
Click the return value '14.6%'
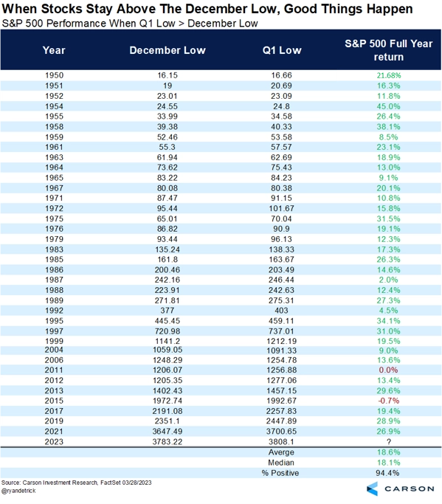[389, 269]
